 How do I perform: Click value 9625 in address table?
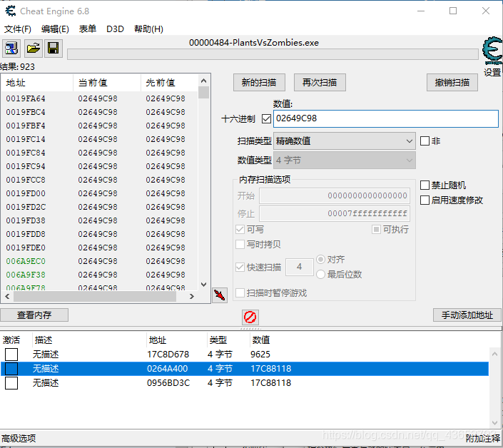point(260,355)
